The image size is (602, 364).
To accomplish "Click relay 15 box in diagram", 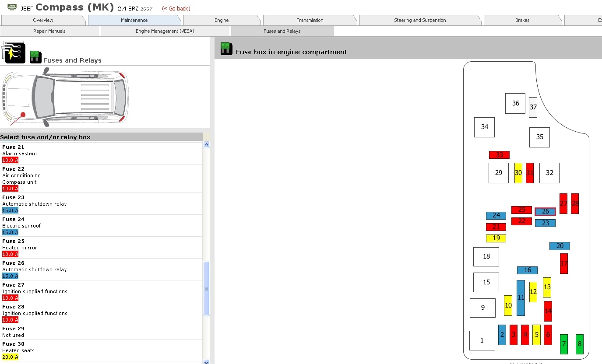I will point(486,282).
